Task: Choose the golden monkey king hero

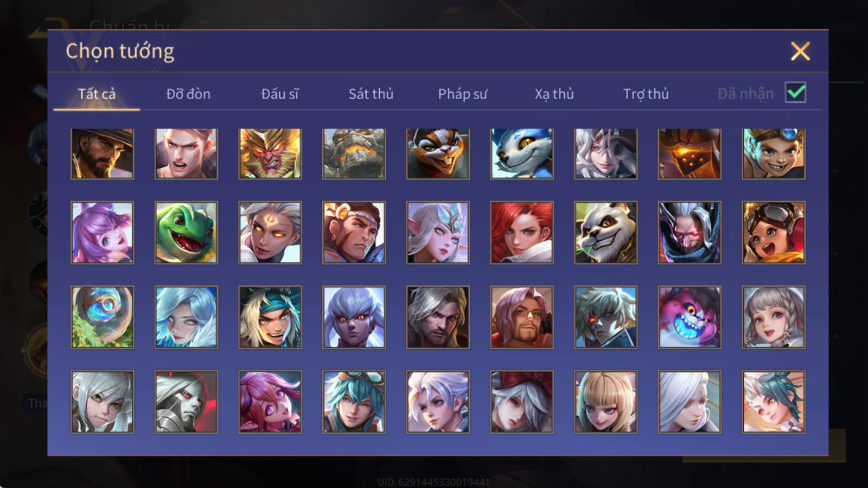Action: [270, 154]
